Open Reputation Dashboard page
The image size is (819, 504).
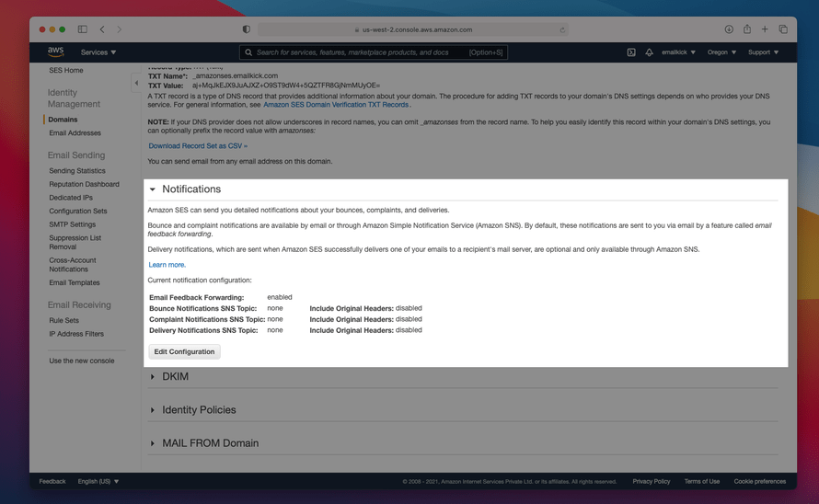point(84,184)
